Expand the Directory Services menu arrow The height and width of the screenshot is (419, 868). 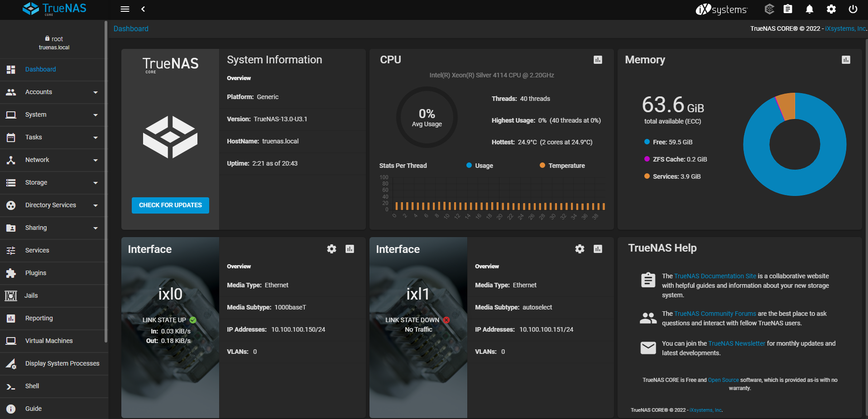point(96,205)
